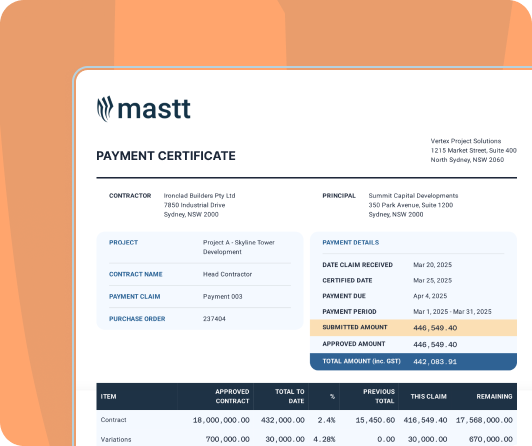Select Variations previous total 0.00
The width and height of the screenshot is (532, 446).
(x=386, y=439)
